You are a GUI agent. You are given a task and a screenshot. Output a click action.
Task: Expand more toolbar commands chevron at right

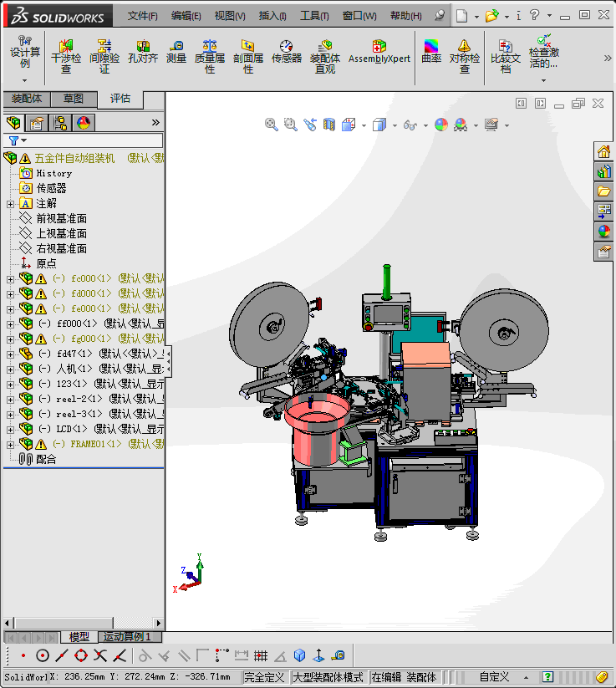[x=608, y=58]
